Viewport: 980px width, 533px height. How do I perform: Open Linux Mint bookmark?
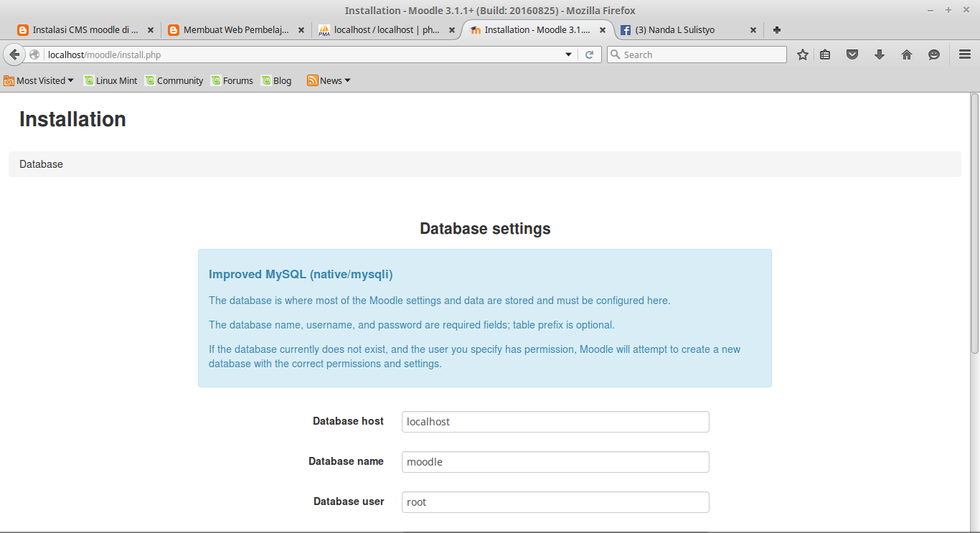click(110, 80)
